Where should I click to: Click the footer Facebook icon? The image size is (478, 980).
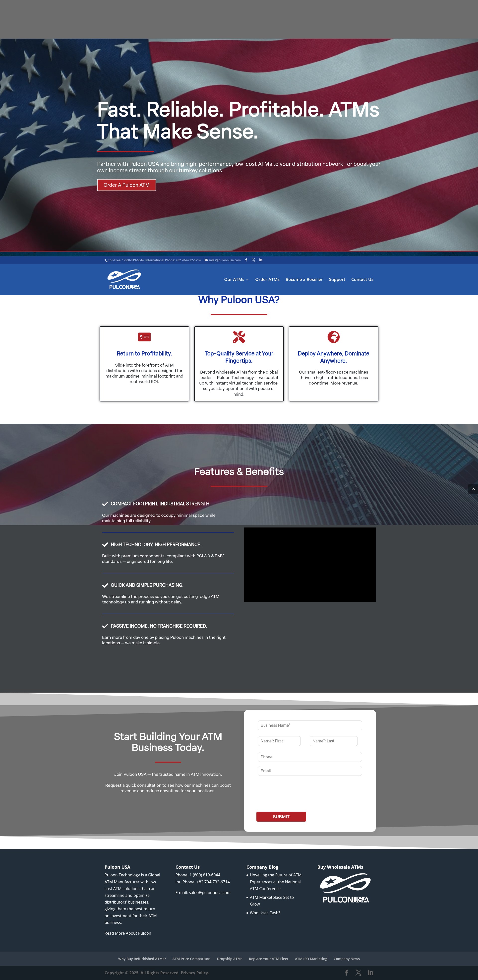(x=347, y=972)
